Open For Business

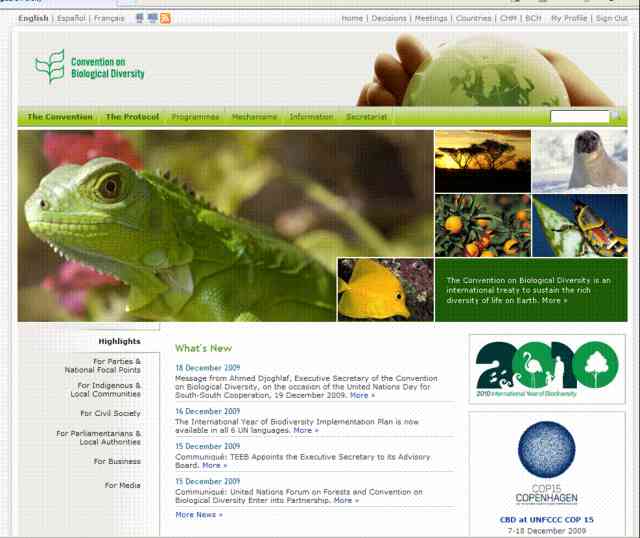117,461
